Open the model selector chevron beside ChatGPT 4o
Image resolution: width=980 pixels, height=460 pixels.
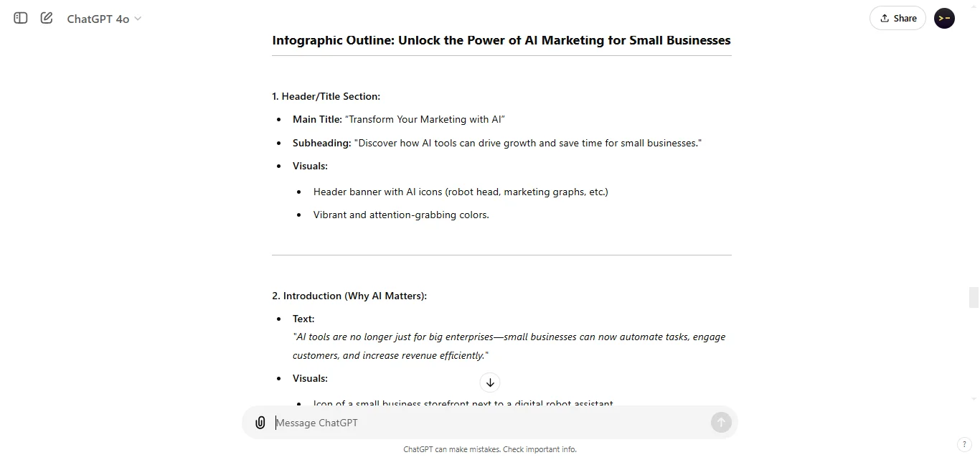coord(137,19)
